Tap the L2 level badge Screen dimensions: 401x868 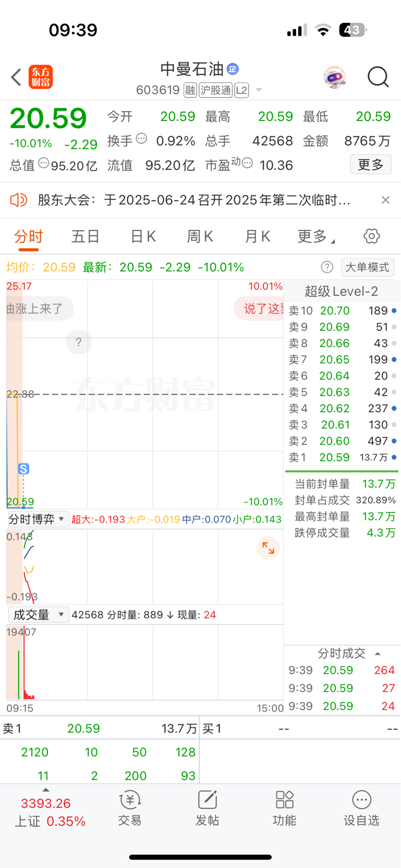[241, 90]
